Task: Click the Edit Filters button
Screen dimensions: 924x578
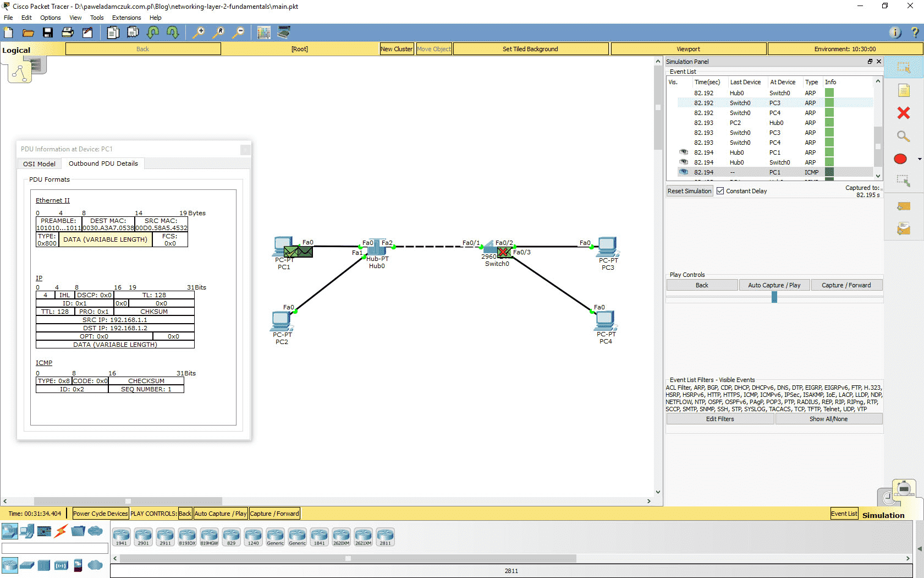Action: pyautogui.click(x=719, y=419)
